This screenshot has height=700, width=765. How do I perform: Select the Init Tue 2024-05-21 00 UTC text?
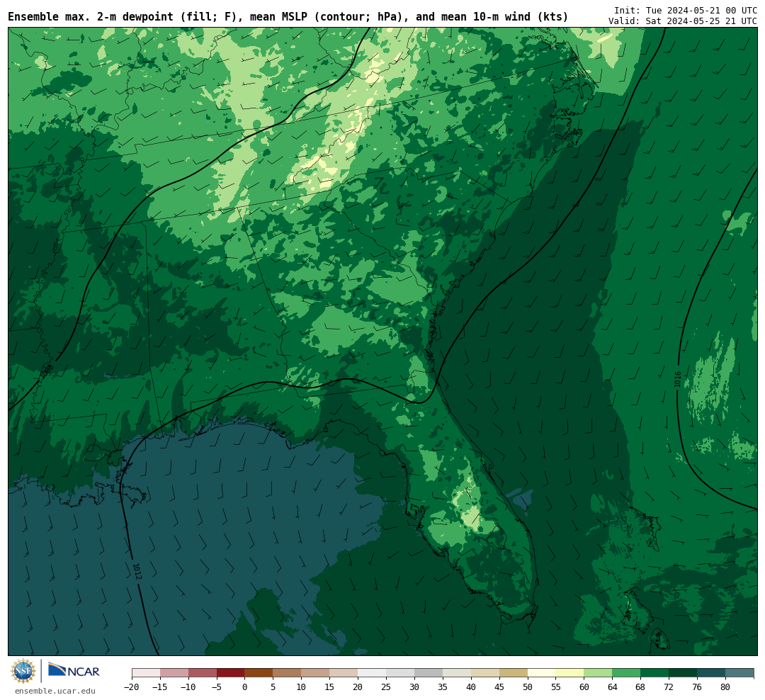(x=686, y=10)
